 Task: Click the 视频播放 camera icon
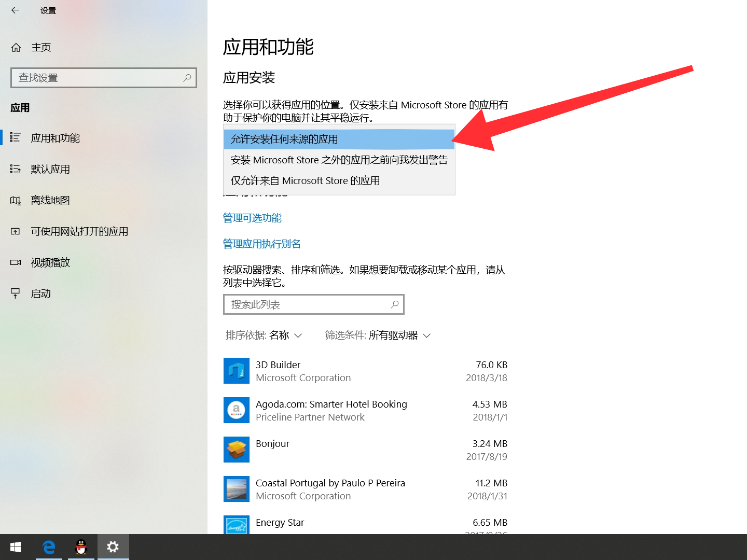coord(16,262)
